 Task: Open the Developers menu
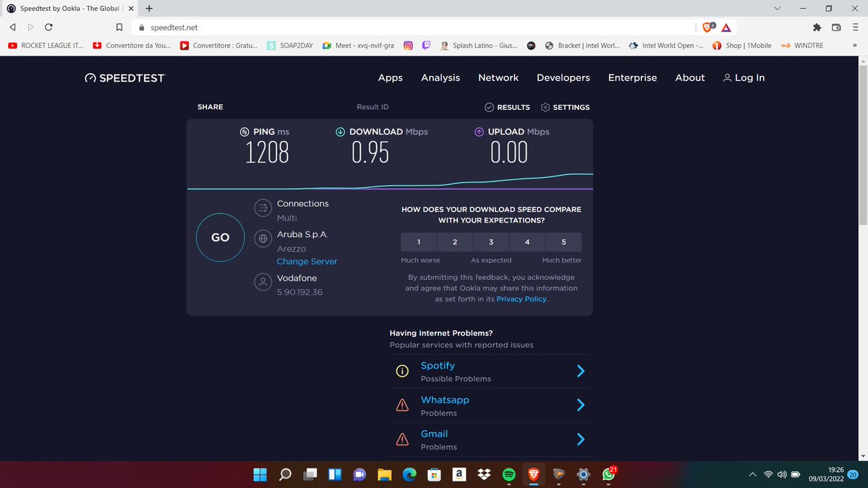563,78
